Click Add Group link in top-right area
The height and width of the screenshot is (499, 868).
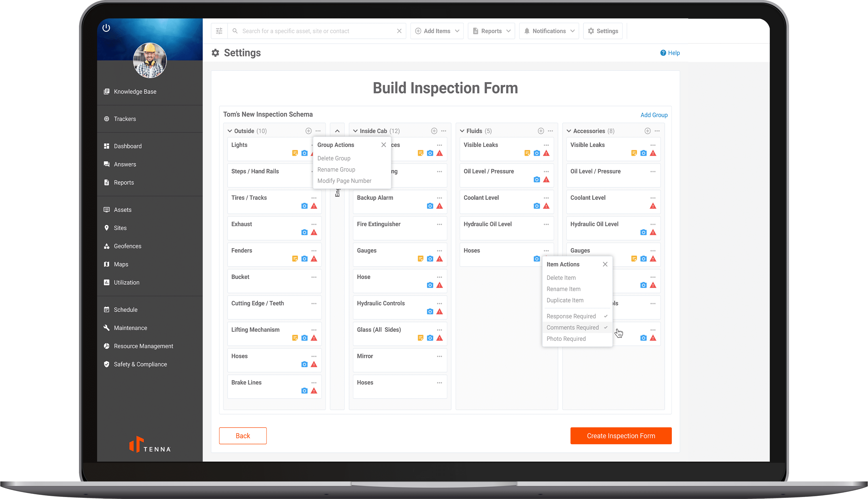coord(654,114)
